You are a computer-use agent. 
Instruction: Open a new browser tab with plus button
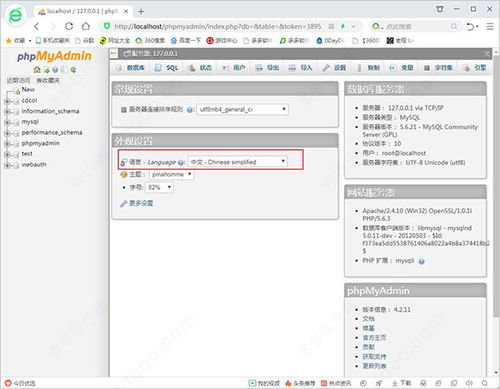click(141, 11)
